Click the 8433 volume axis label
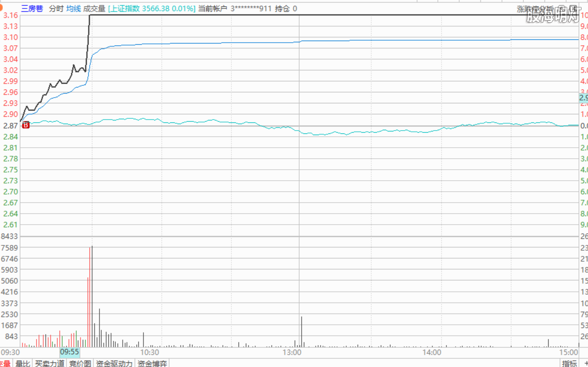Screen dimensions: 588x367 click(x=9, y=236)
